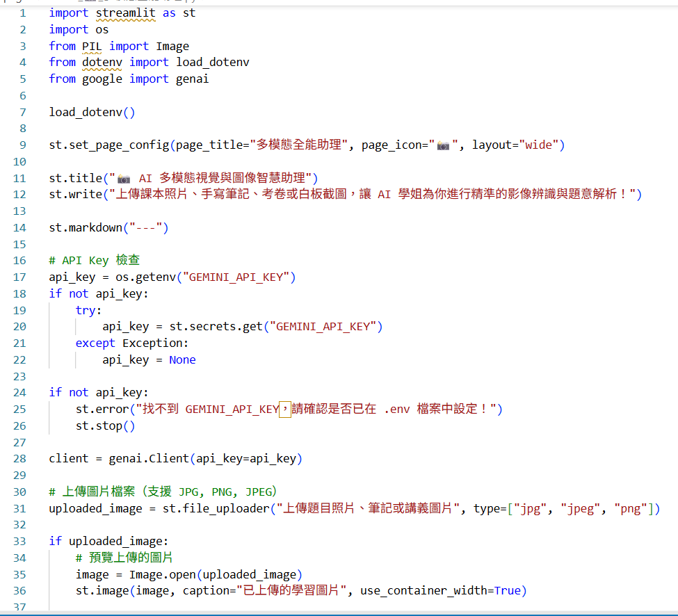Click the "dotenv" module name on line 4
This screenshot has height=616, width=678.
(102, 63)
